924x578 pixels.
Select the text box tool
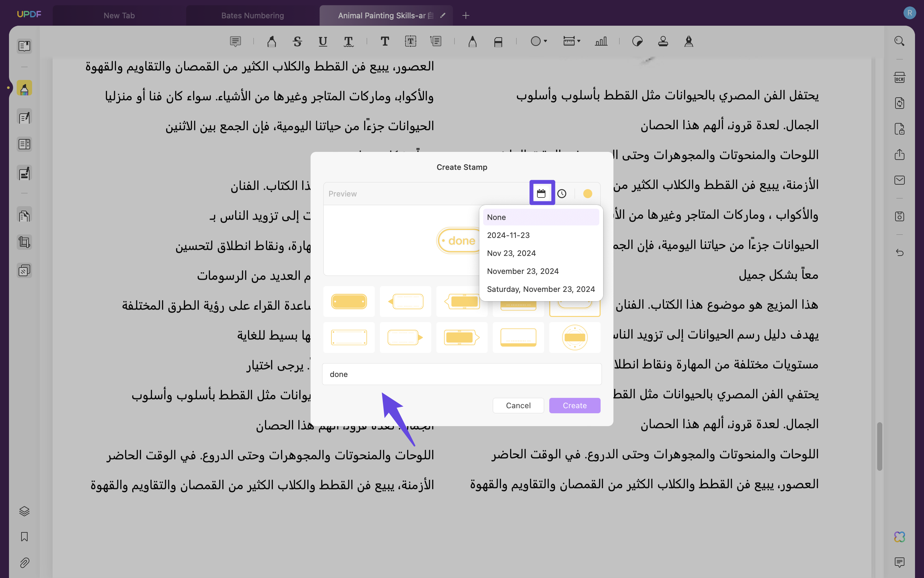pyautogui.click(x=410, y=41)
